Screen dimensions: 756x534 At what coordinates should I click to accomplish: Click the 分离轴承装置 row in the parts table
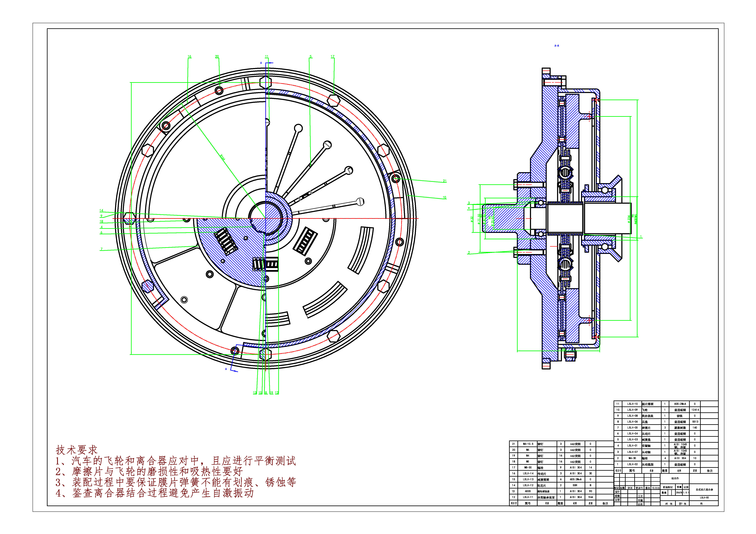(546, 497)
